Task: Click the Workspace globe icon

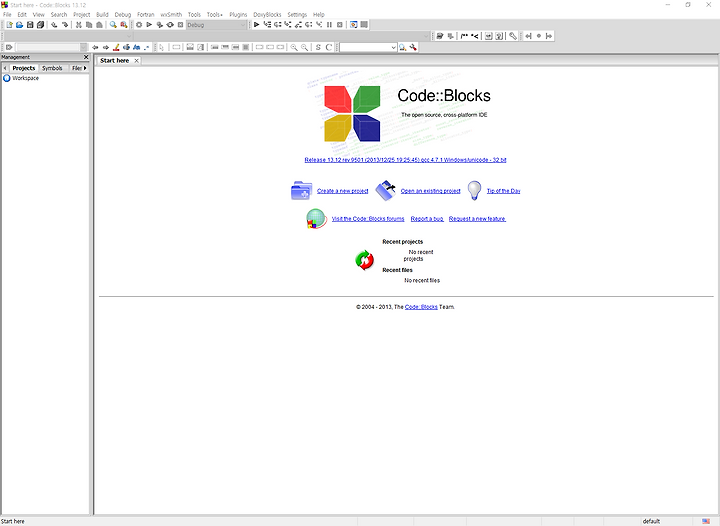Action: click(x=6, y=78)
